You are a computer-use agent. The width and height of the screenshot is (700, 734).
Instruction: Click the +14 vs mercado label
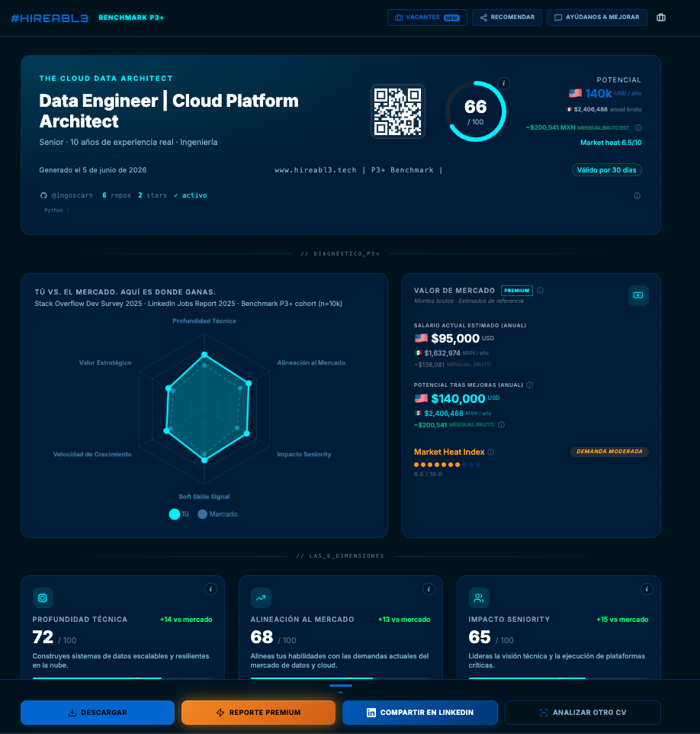186,620
